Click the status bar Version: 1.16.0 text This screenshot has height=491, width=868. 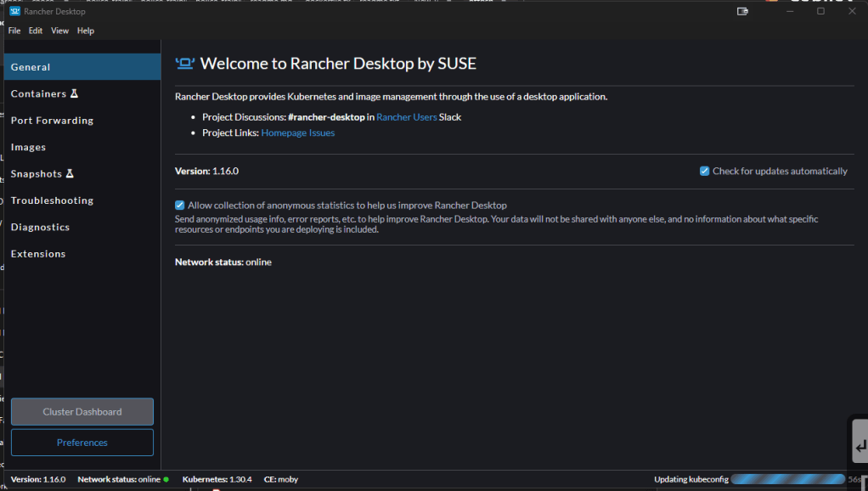click(38, 479)
